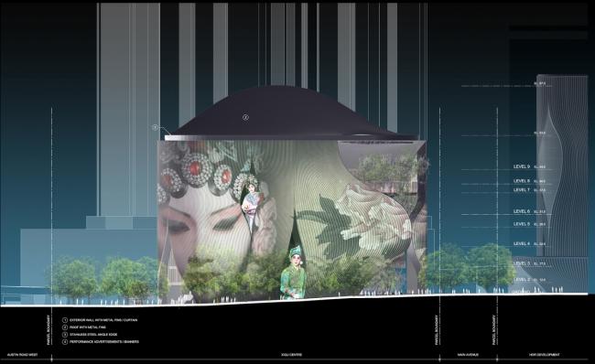Click the 'LEVEL 2' elevation label
Image resolution: width=595 pixels, height=364 pixels.
(522, 280)
